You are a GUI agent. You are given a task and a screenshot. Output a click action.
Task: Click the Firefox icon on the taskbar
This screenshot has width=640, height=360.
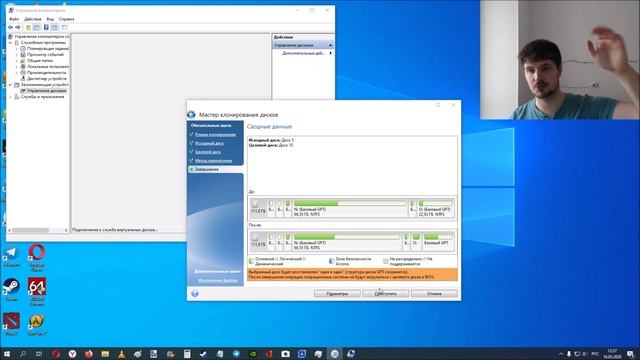89,353
